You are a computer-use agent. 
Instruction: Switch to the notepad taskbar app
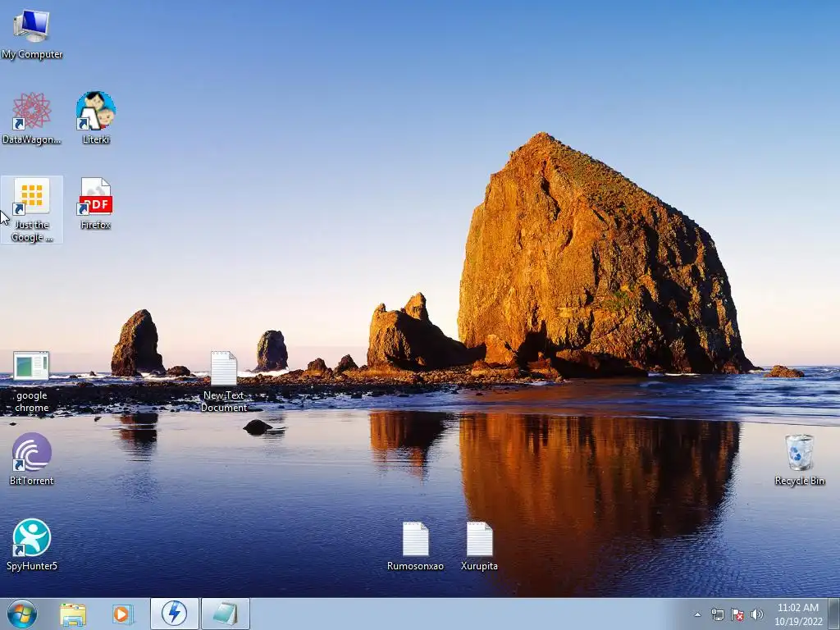(x=226, y=614)
